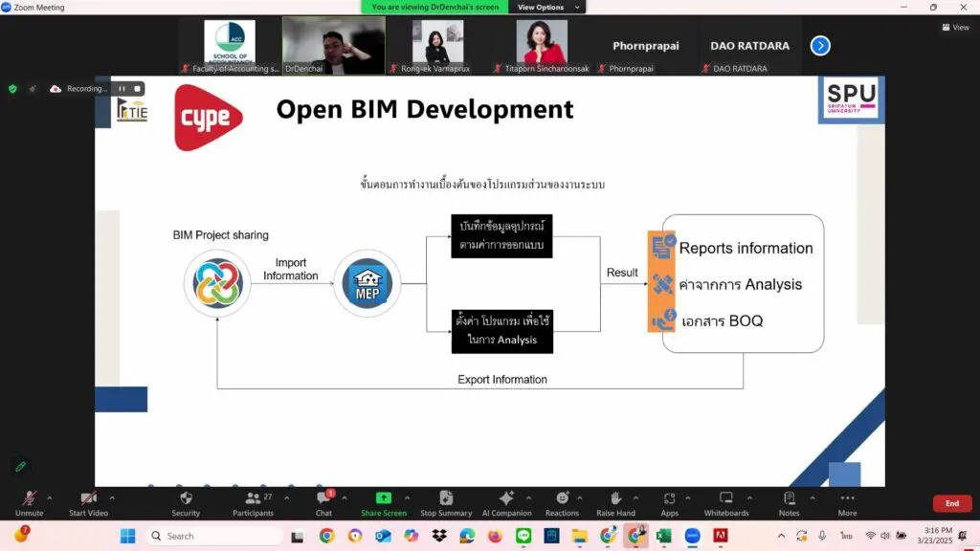Open AI Companion
Screen dimensions: 980x551
point(506,503)
